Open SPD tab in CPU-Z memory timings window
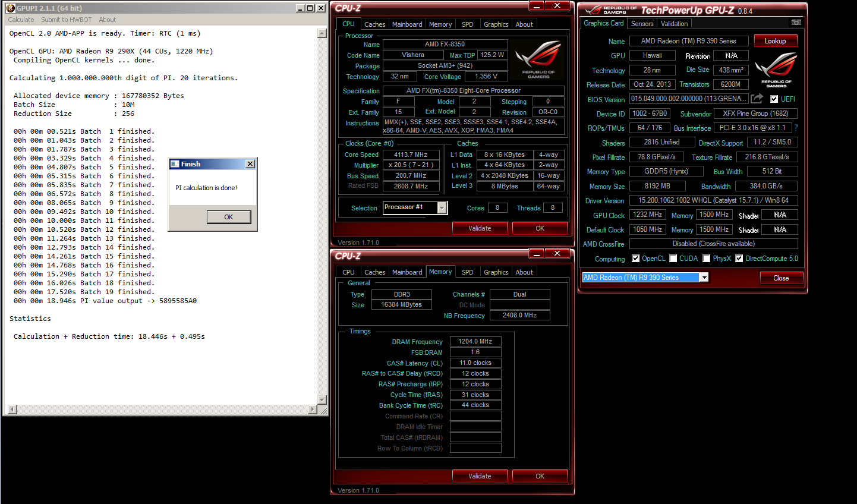 [x=468, y=272]
